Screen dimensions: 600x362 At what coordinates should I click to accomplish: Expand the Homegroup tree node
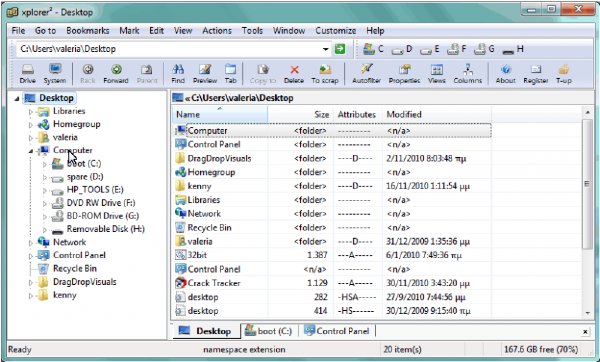pyautogui.click(x=31, y=125)
